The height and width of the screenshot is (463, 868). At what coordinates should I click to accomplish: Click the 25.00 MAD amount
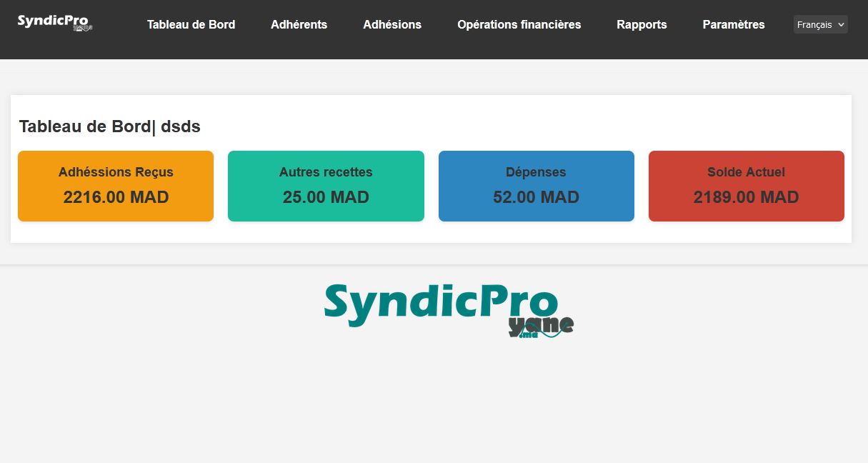326,197
